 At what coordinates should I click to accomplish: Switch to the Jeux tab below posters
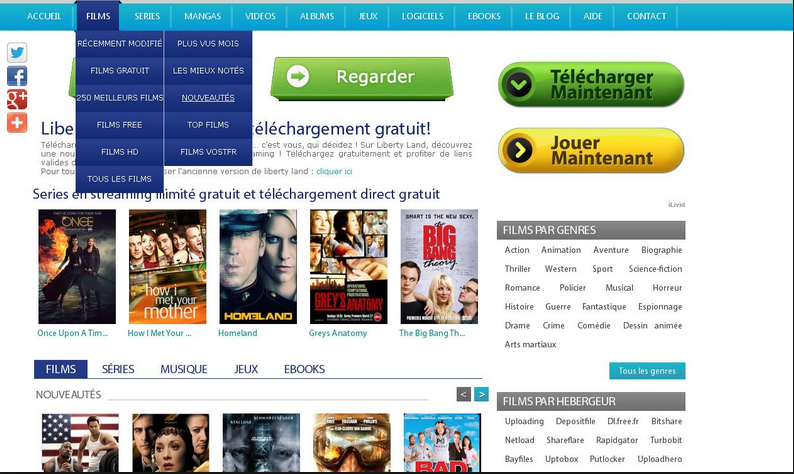(246, 369)
